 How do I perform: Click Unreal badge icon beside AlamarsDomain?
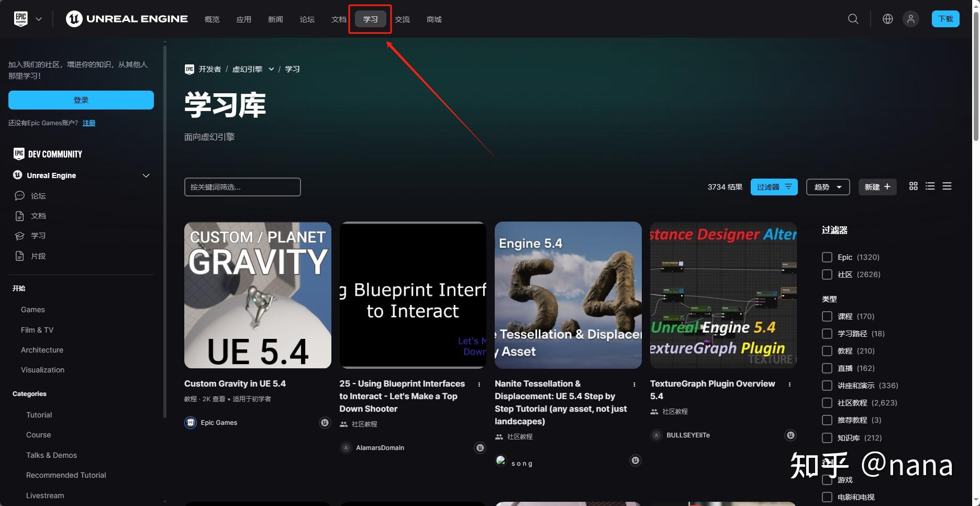[x=480, y=448]
